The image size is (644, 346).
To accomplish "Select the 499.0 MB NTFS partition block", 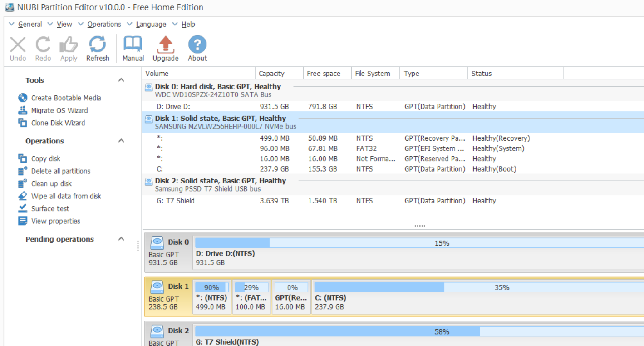I will tap(212, 297).
